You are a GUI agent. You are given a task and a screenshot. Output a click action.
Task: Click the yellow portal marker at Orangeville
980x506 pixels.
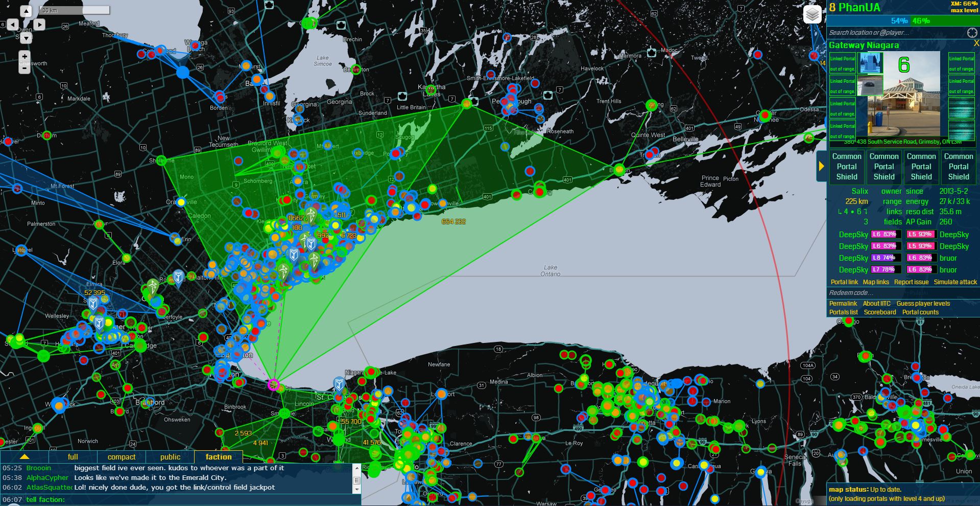(x=181, y=202)
